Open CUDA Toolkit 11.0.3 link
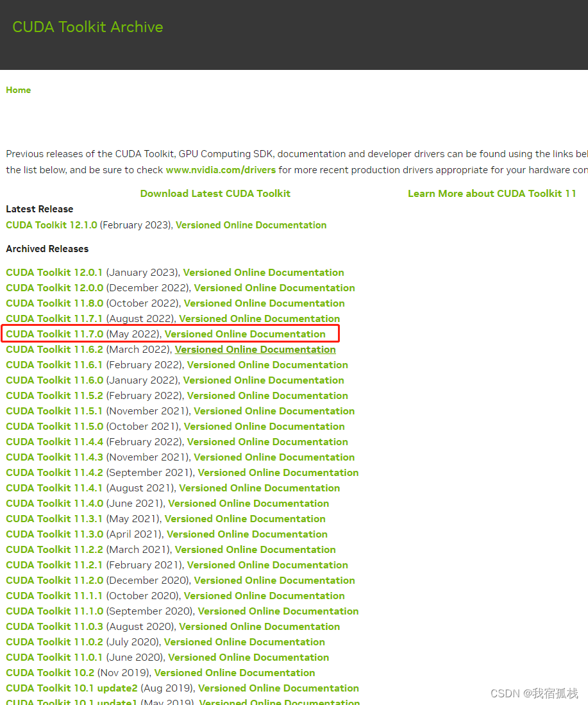Image resolution: width=588 pixels, height=705 pixels. 55,626
